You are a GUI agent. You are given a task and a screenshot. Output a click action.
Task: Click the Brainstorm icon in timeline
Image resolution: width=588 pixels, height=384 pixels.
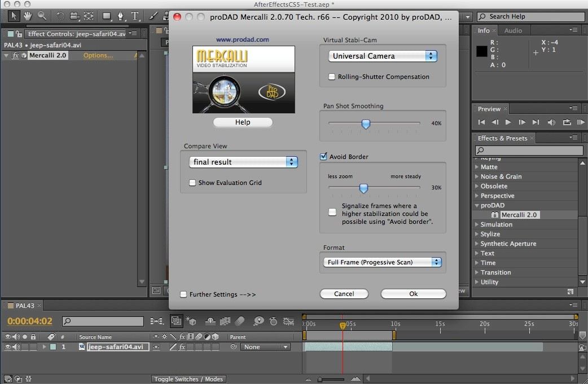pyautogui.click(x=258, y=321)
